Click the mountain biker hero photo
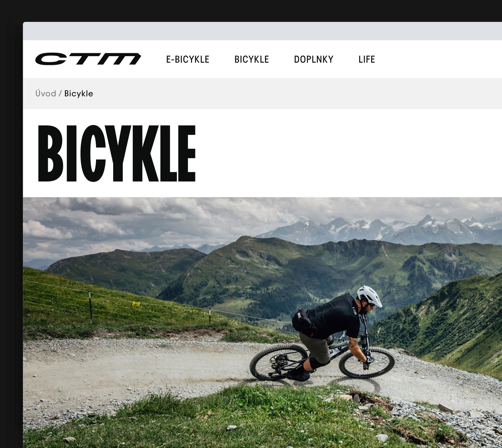The height and width of the screenshot is (448, 502). pos(262,322)
